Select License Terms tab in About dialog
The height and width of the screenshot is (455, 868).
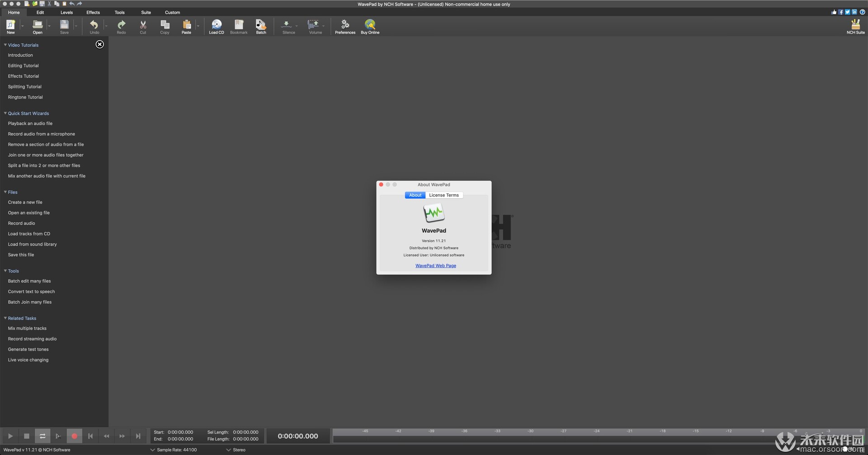[444, 195]
